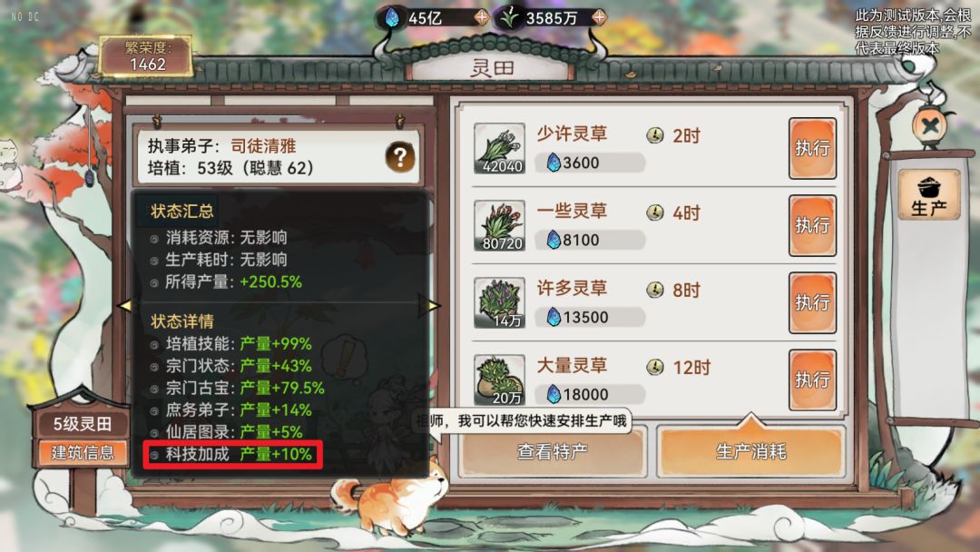Go to previous status page arrow
Viewport: 980px width, 552px height.
point(125,305)
